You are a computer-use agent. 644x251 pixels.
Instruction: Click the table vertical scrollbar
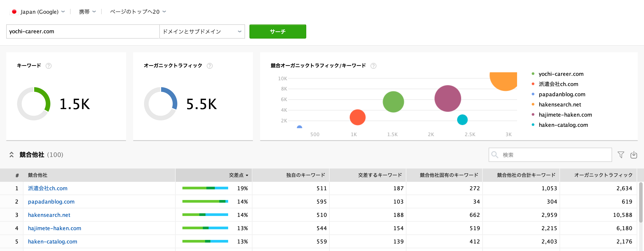[640, 202]
